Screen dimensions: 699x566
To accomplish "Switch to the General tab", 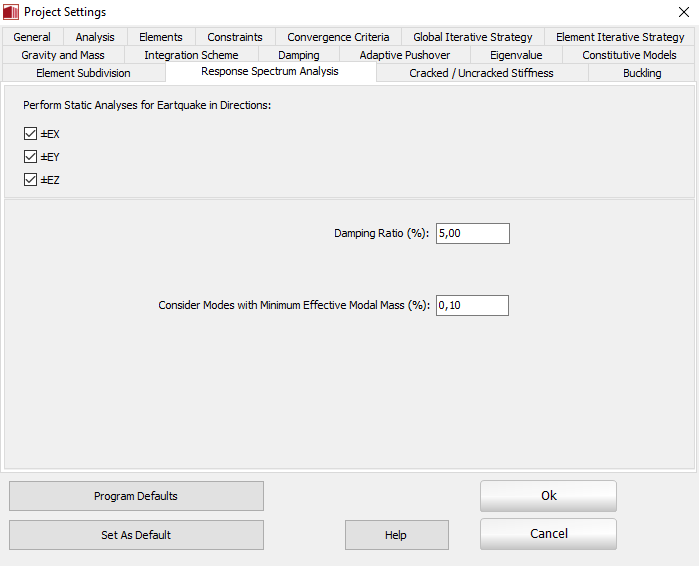I will pos(32,37).
